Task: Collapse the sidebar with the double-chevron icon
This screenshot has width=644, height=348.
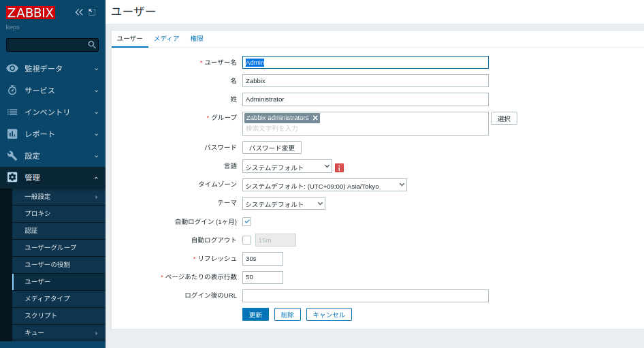Action: 79,12
